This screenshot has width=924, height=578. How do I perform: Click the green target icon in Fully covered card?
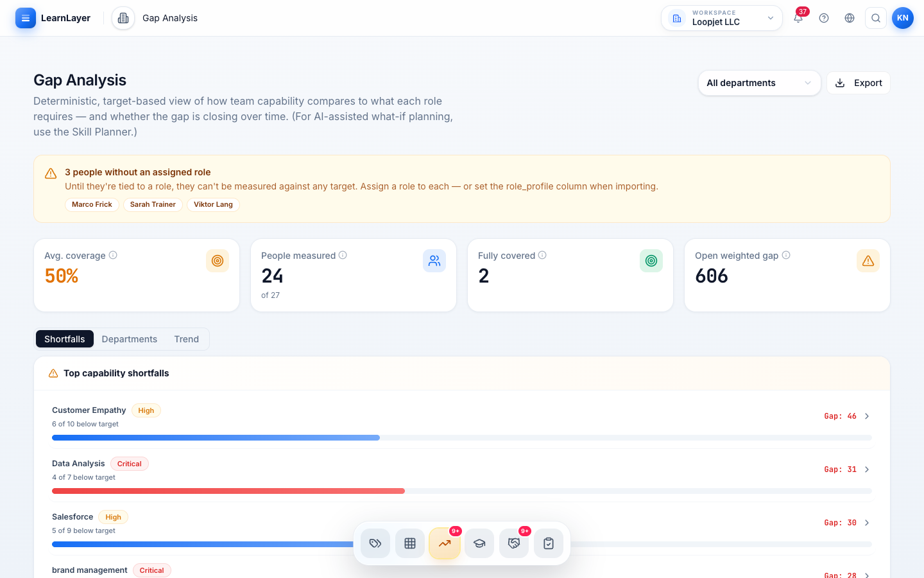tap(651, 261)
